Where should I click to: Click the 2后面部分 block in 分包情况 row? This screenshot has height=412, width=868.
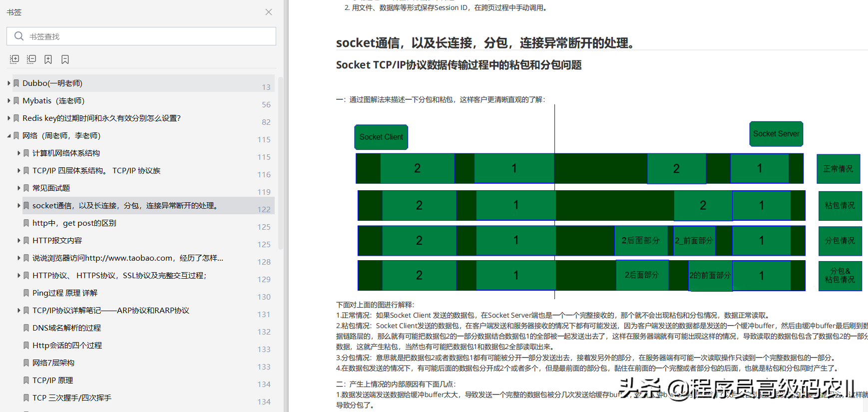[x=641, y=240]
